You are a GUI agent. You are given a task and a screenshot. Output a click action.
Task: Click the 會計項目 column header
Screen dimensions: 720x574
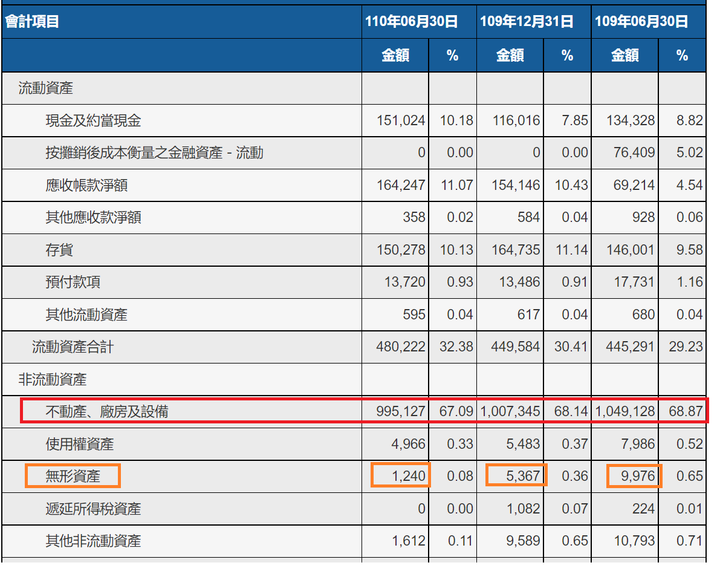tap(32, 22)
